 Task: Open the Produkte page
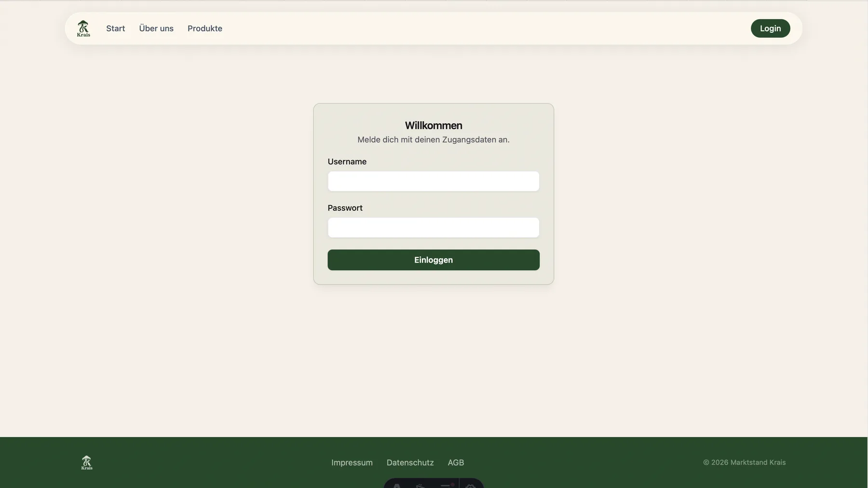pyautogui.click(x=205, y=28)
